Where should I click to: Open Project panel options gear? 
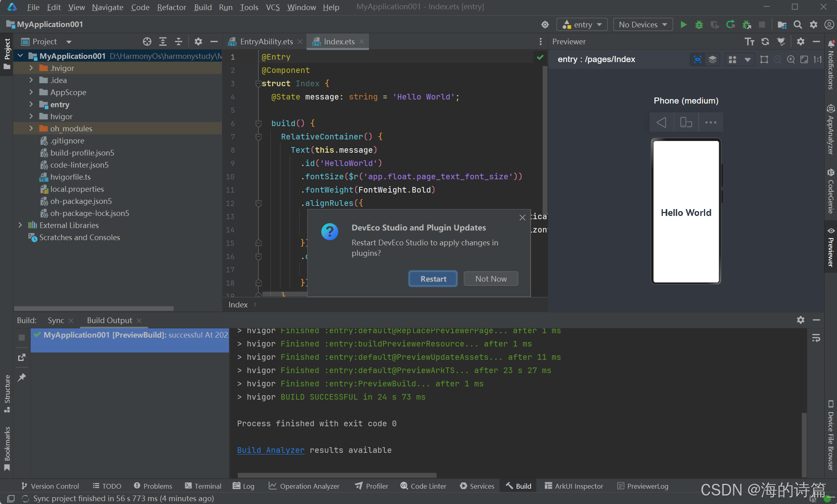click(198, 41)
